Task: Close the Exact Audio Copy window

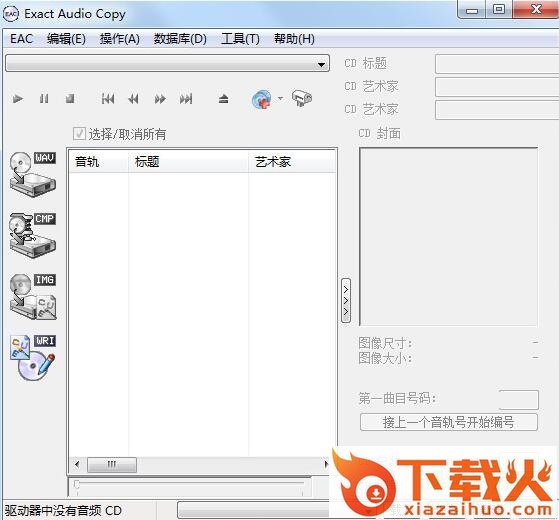Action: click(536, 10)
